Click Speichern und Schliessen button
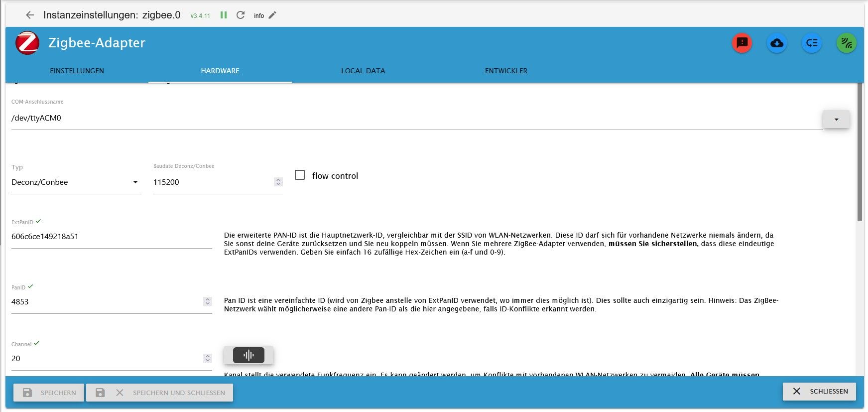Screen dimensions: 868x412 [x=160, y=393]
